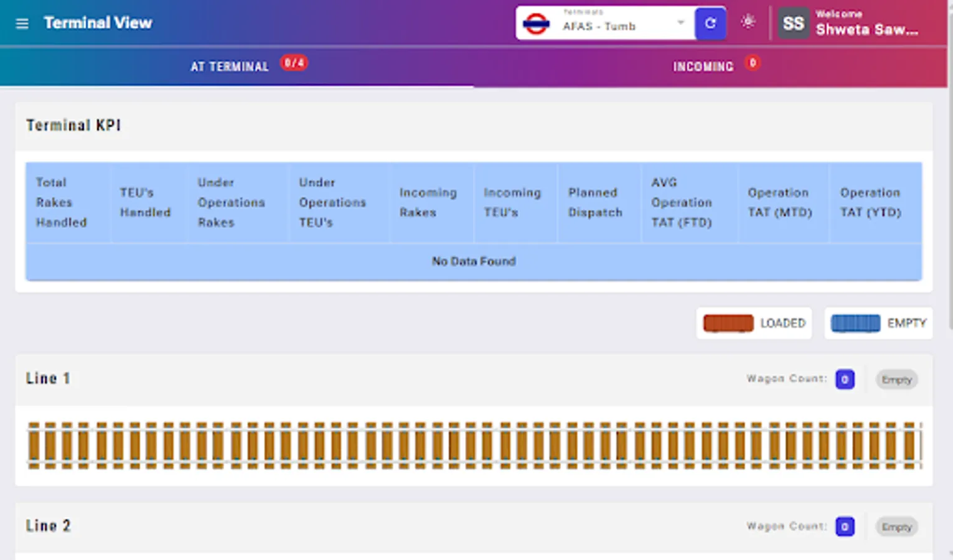Click the SS user avatar
The image size is (953, 560).
tap(793, 24)
